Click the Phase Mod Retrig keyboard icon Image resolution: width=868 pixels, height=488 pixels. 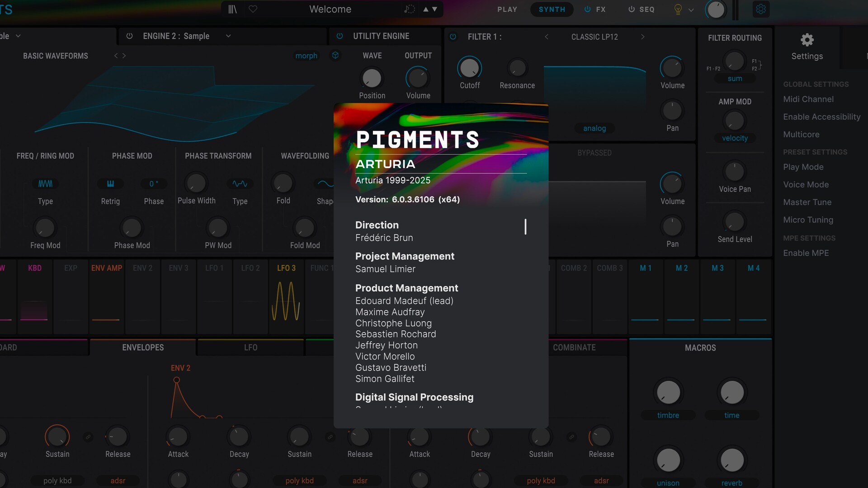(110, 184)
